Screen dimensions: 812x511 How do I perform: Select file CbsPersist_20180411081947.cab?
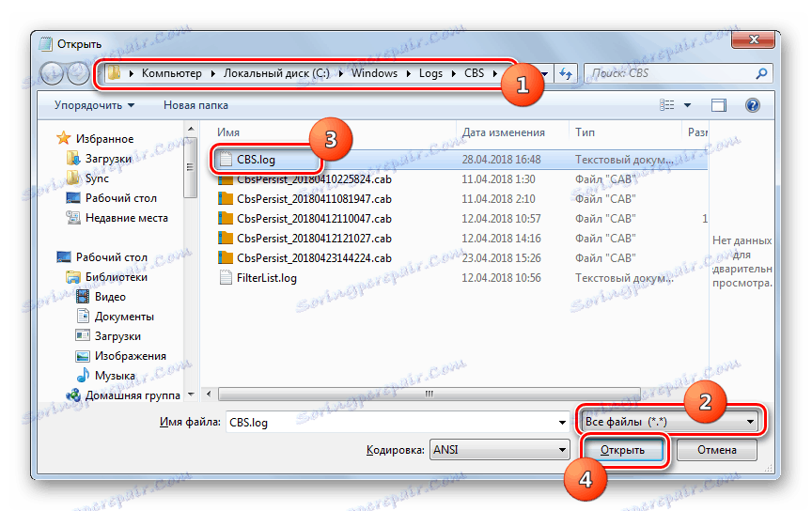pos(314,199)
